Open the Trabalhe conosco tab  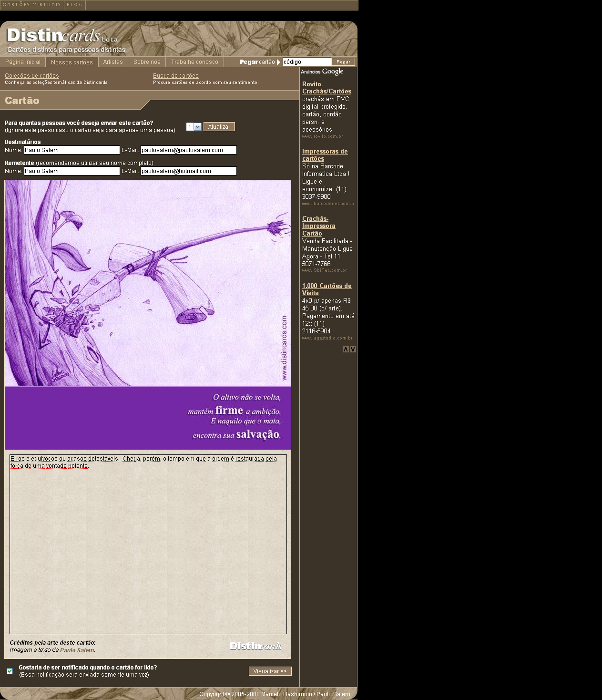[x=194, y=62]
